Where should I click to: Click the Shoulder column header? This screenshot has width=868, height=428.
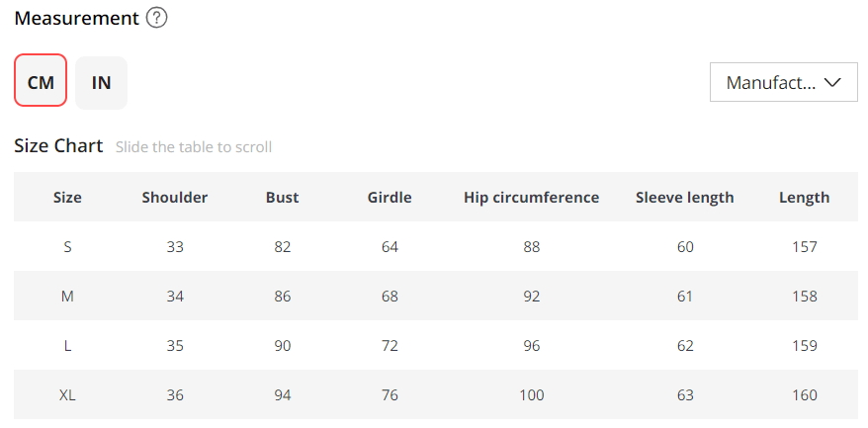coord(175,197)
